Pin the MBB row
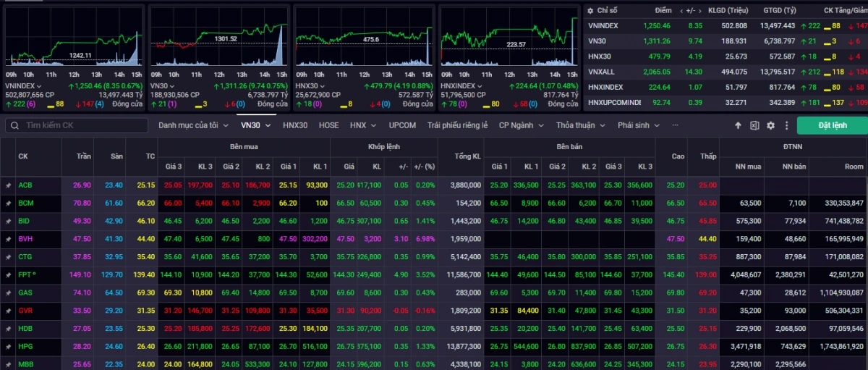This screenshot has width=868, height=370. point(8,364)
